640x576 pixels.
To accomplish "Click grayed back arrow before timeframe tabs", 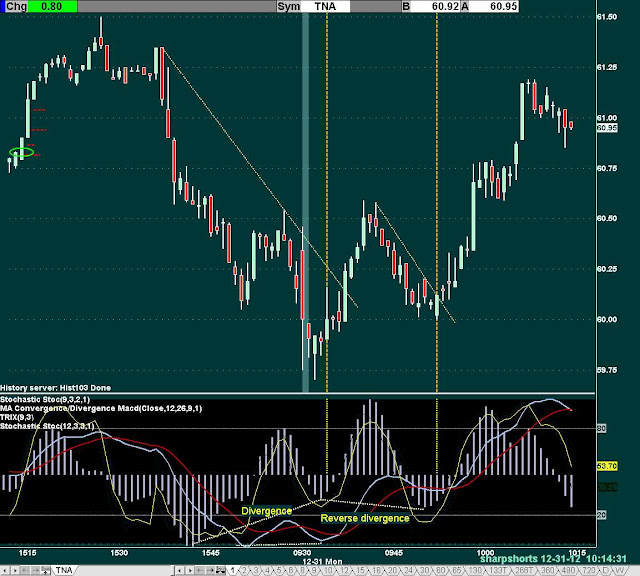I will coord(200,570).
